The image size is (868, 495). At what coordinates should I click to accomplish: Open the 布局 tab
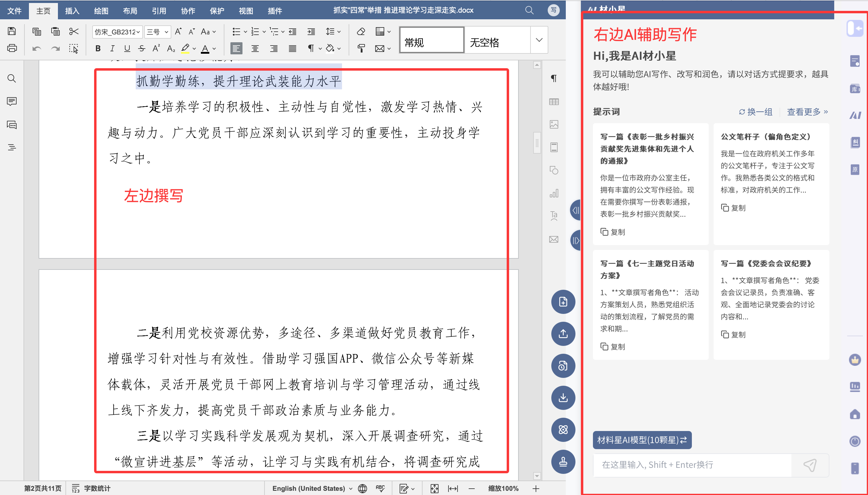pos(130,11)
